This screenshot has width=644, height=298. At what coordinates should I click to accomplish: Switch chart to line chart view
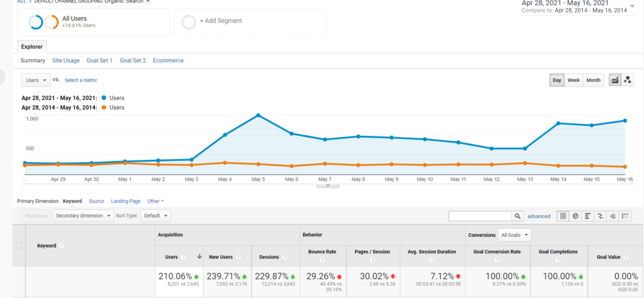615,80
